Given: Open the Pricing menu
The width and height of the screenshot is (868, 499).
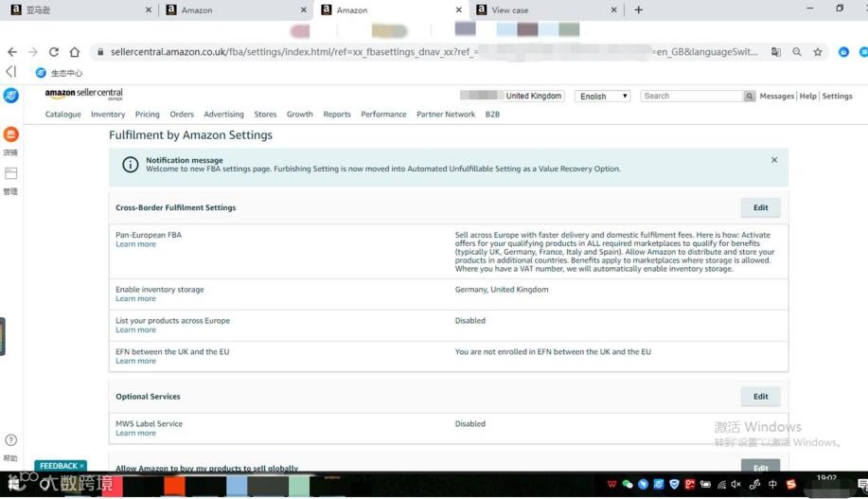Looking at the screenshot, I should 148,114.
